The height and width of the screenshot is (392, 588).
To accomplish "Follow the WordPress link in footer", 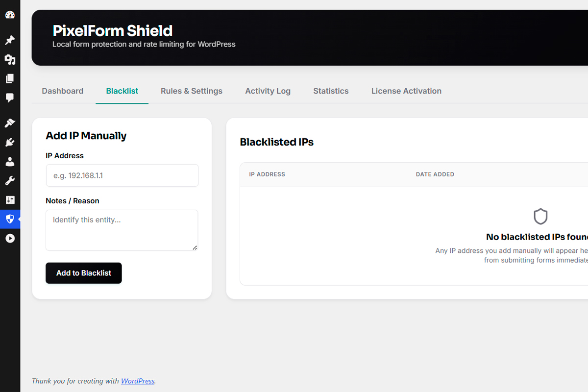I will (138, 381).
